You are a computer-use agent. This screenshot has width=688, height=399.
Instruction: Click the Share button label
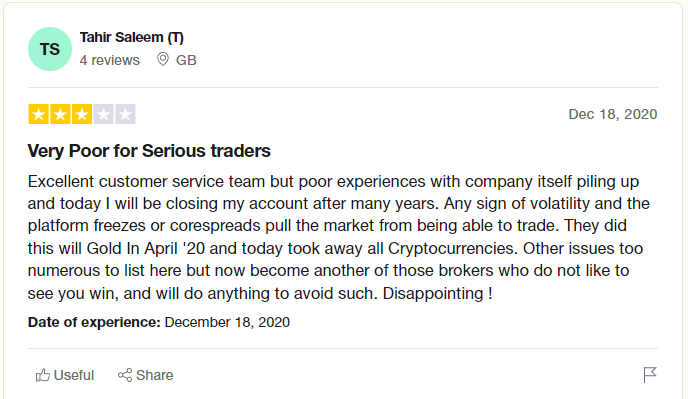[154, 375]
